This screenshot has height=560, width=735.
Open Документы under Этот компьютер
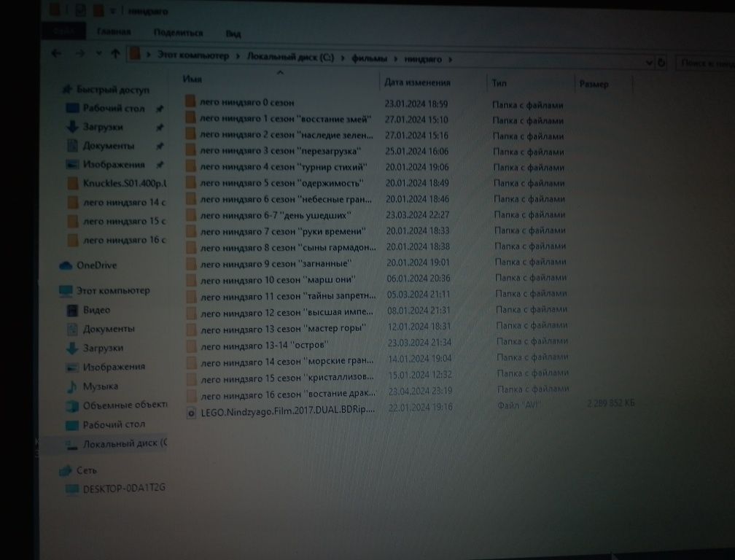[x=109, y=329]
